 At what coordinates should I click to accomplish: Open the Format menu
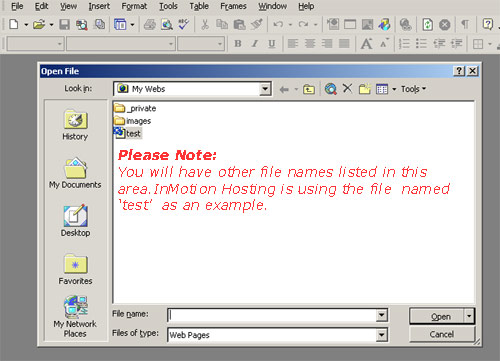coord(134,6)
